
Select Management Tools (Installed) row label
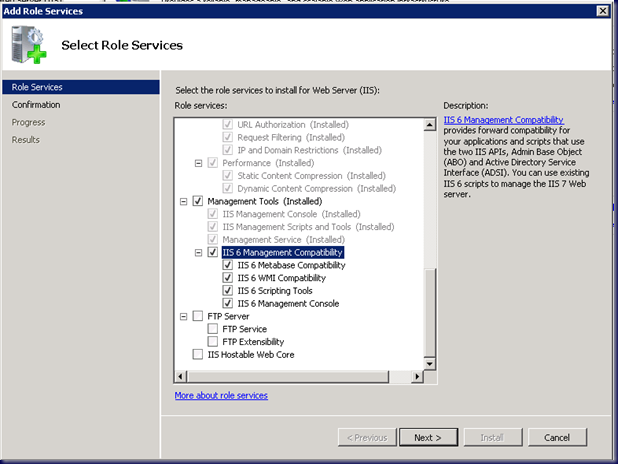coord(264,201)
